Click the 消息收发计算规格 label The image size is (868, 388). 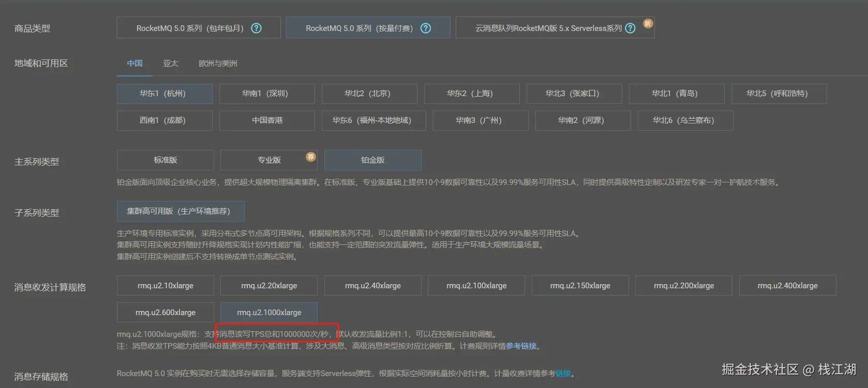pos(50,287)
